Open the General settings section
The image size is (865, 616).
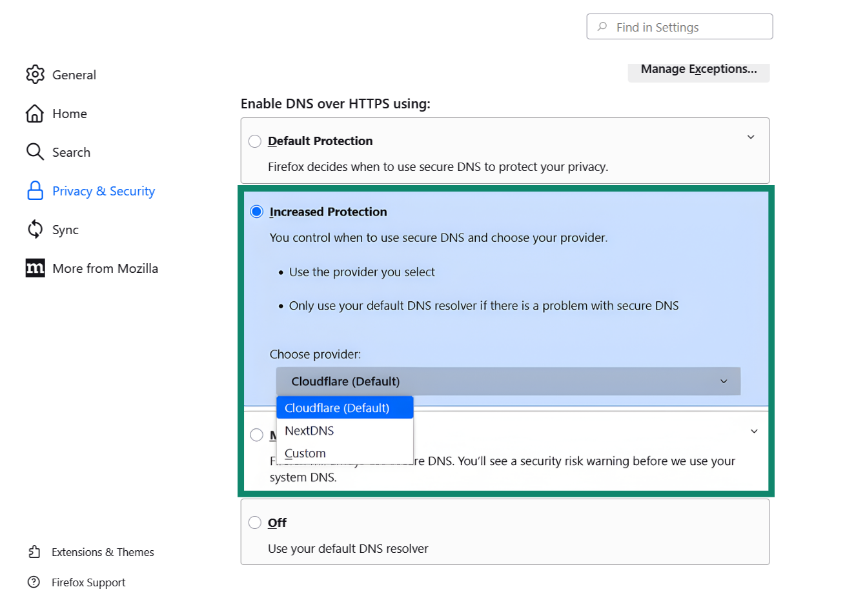pos(36,74)
